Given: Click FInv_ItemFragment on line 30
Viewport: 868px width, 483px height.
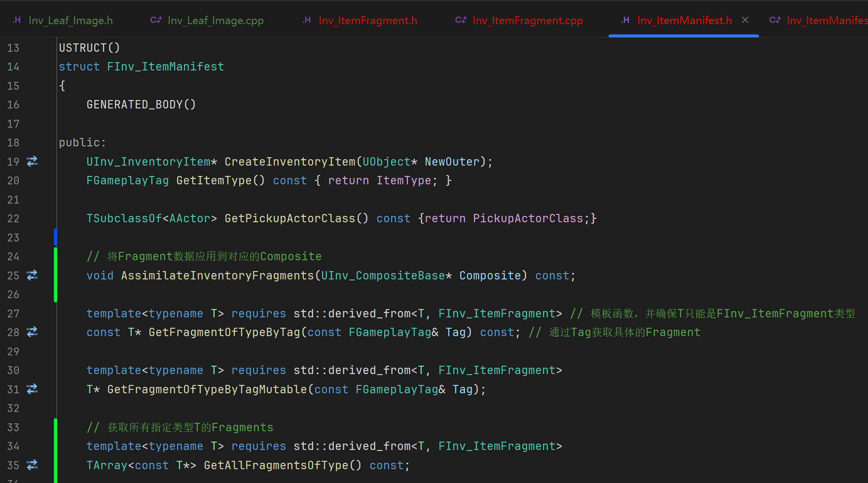Looking at the screenshot, I should (x=497, y=370).
